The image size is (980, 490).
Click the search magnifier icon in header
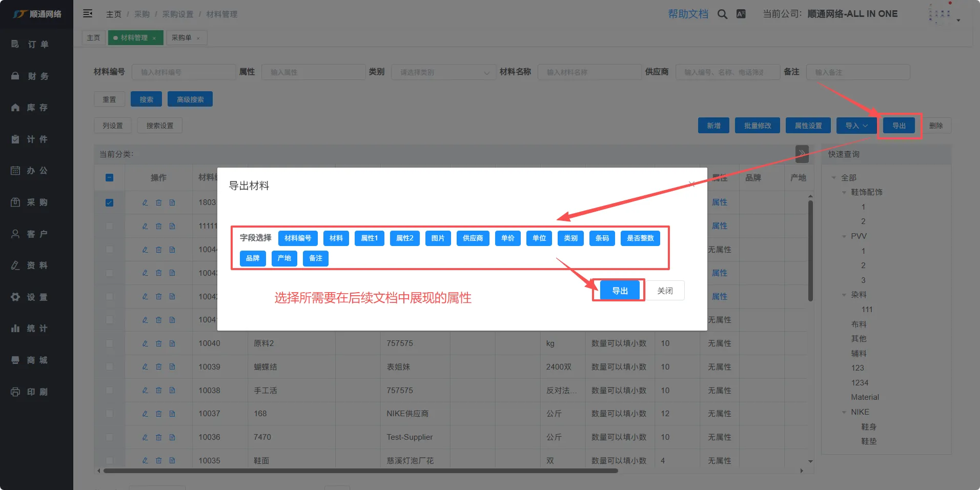(x=722, y=14)
